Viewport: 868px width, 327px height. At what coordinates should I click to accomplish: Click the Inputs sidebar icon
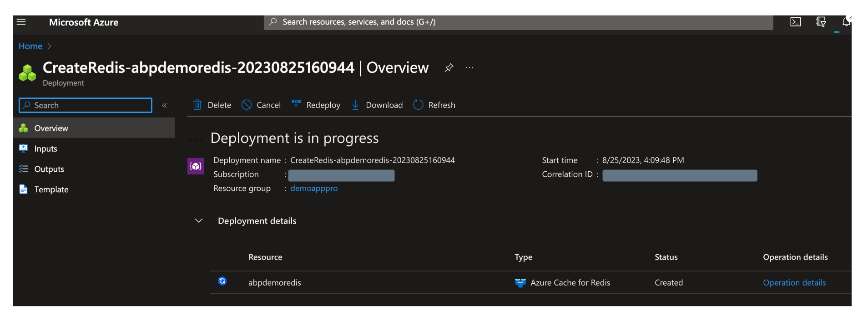(23, 148)
